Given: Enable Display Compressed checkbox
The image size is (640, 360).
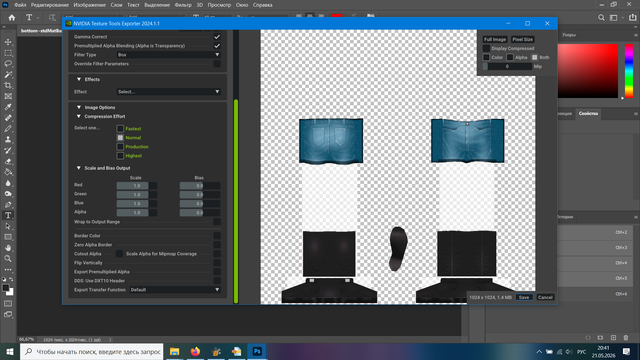Looking at the screenshot, I should 486,48.
